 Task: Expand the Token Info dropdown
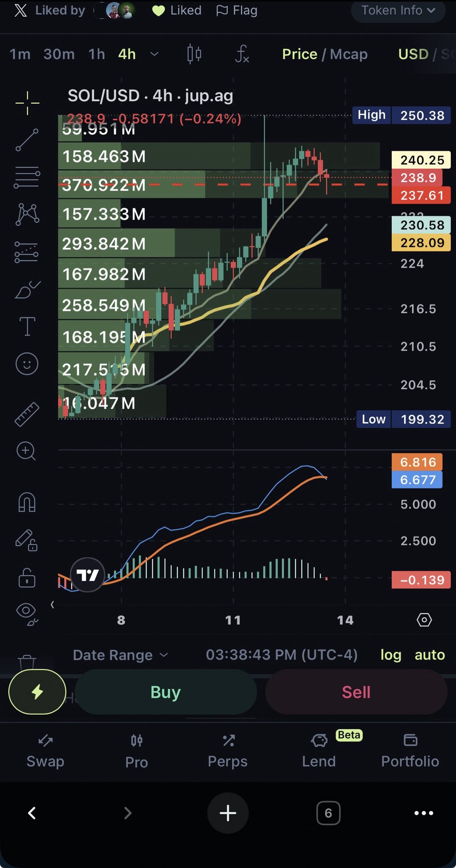coord(398,10)
